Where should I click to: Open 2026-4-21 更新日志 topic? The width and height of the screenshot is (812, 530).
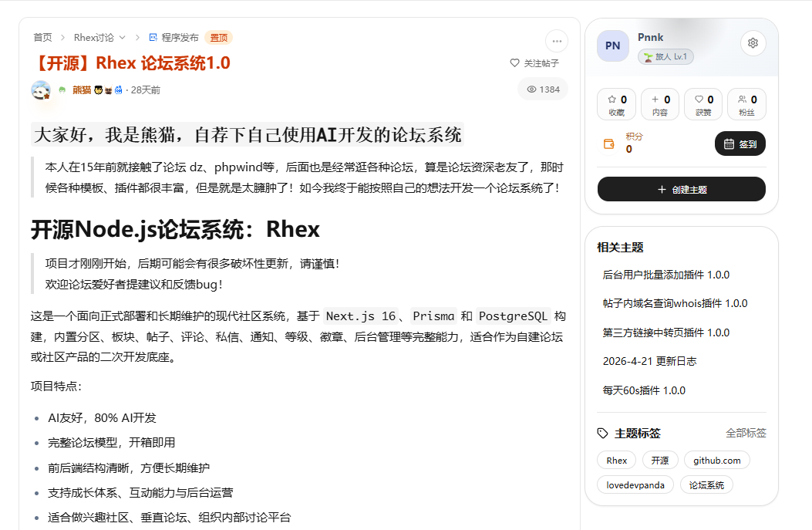(x=649, y=361)
